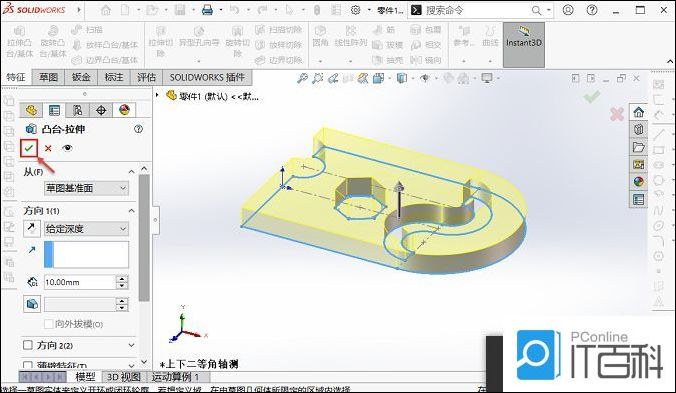Toggle the detailed preview eye icon

click(x=67, y=148)
